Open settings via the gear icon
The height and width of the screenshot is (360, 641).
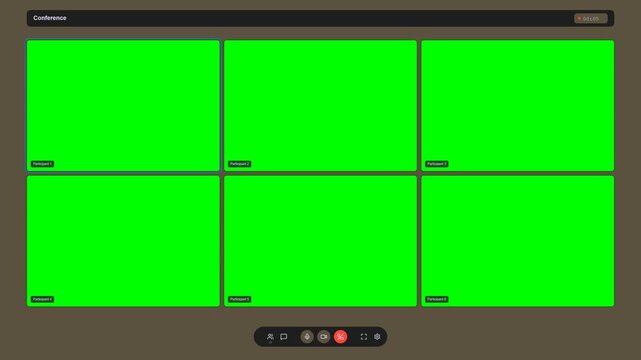click(x=377, y=337)
